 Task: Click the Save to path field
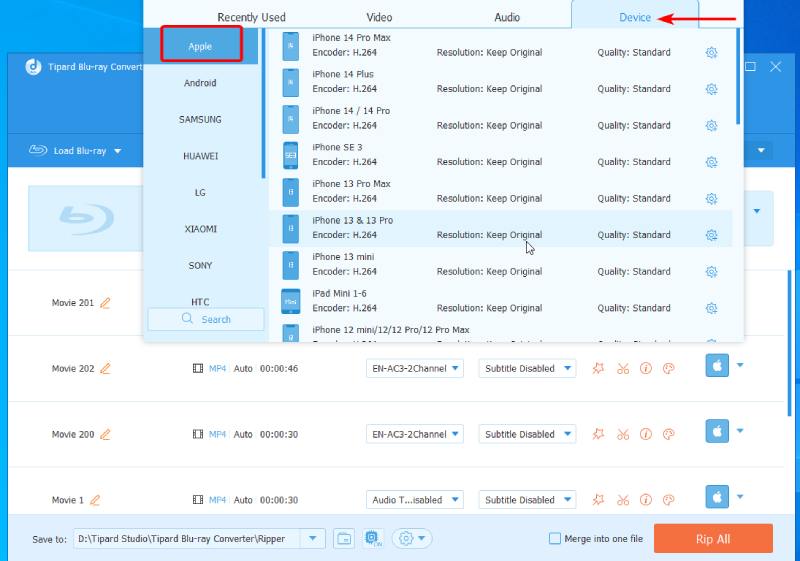point(187,539)
